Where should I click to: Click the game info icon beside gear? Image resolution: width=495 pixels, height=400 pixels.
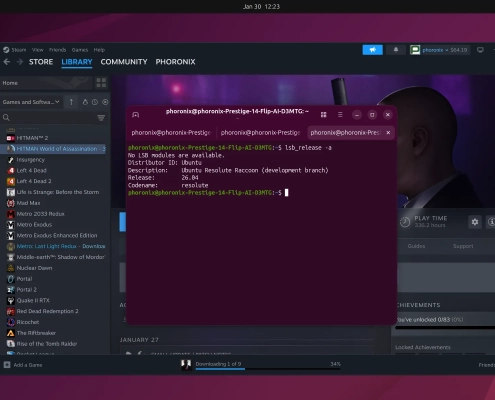coord(491,222)
